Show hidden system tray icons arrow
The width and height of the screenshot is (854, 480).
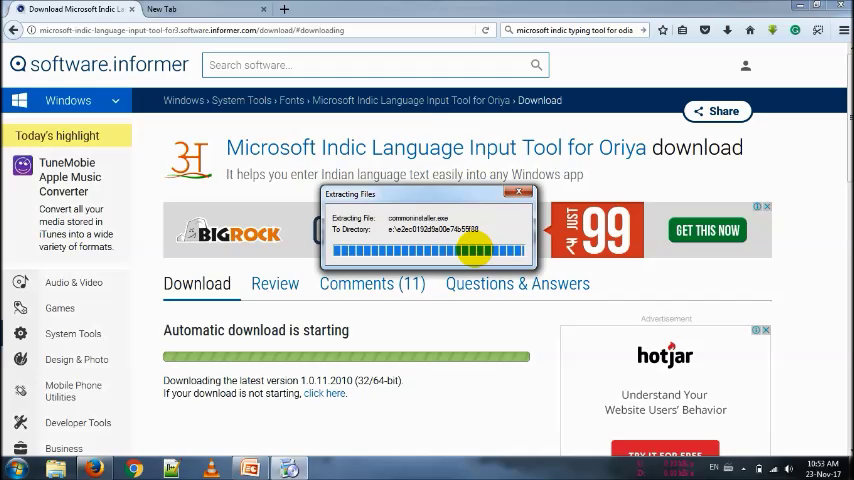(743, 469)
